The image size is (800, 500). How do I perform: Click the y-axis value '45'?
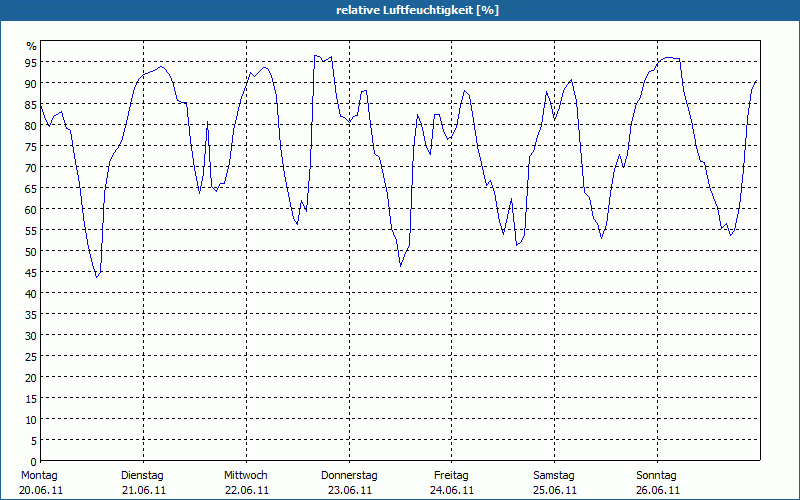point(31,273)
